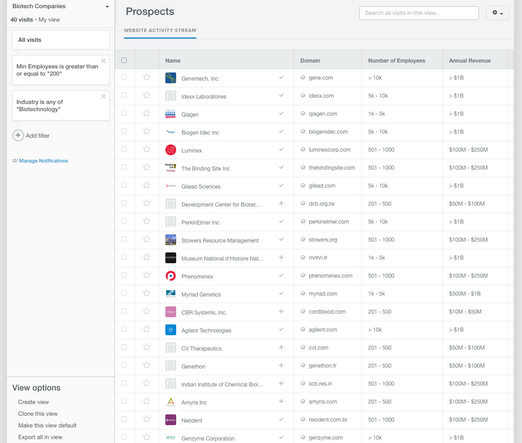The width and height of the screenshot is (522, 443).
Task: Sort by Name column header
Action: coord(173,61)
